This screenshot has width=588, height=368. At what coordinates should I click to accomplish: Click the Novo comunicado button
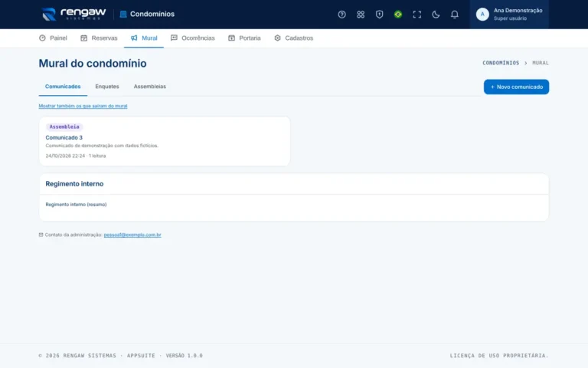(516, 87)
